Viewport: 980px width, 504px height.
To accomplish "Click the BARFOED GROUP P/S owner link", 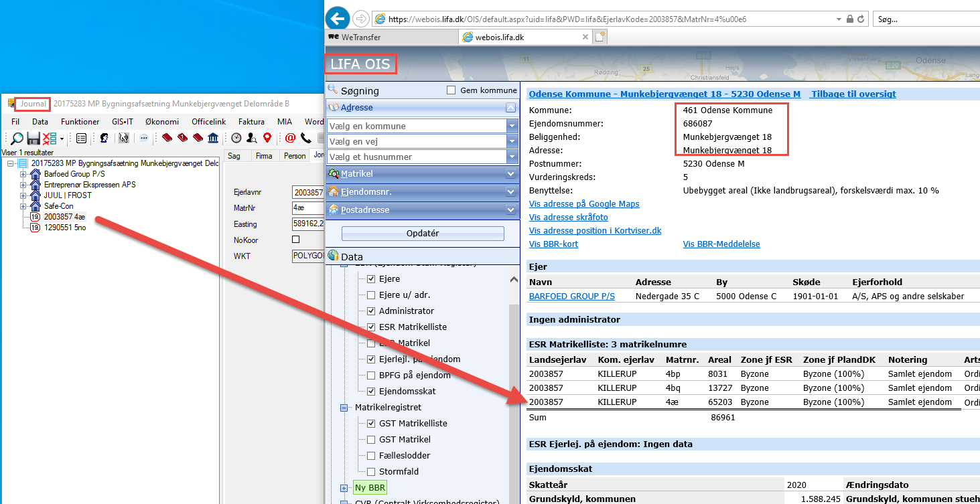I will tap(572, 296).
